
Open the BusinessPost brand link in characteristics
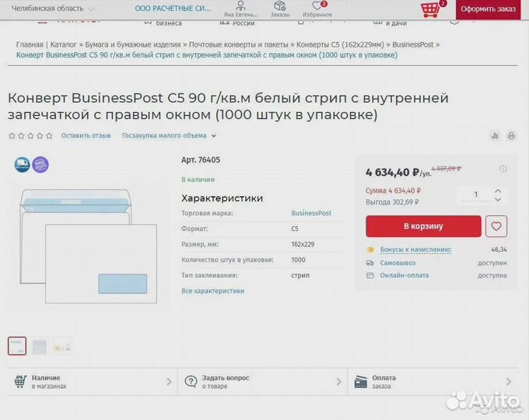pos(311,213)
